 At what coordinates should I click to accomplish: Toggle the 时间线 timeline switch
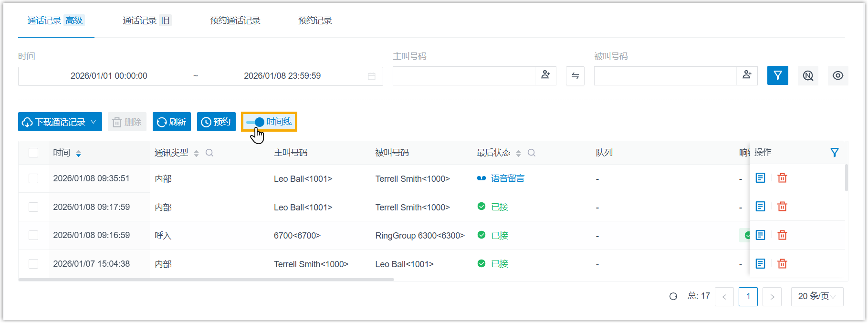pos(255,122)
